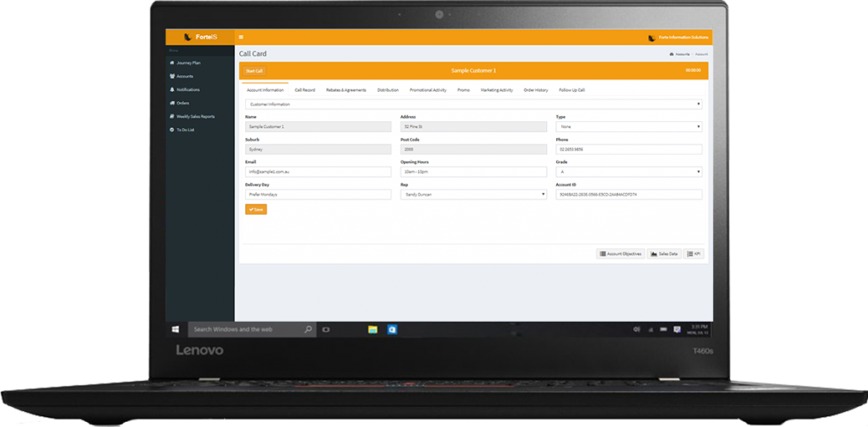This screenshot has height=427, width=868.
Task: Switch to the Call Record tab
Action: tap(305, 89)
